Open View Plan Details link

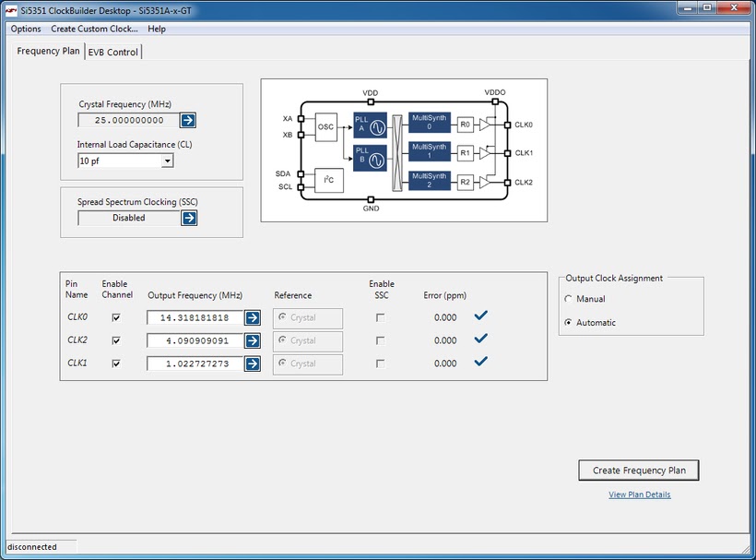tap(639, 494)
